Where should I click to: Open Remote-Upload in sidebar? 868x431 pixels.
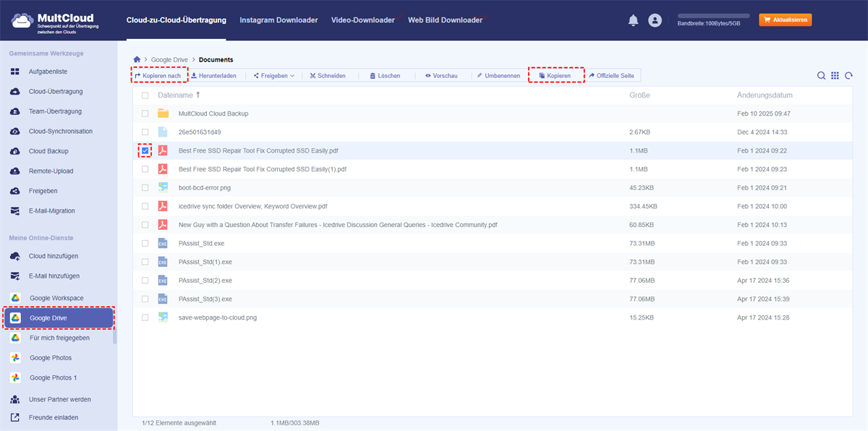tap(51, 171)
